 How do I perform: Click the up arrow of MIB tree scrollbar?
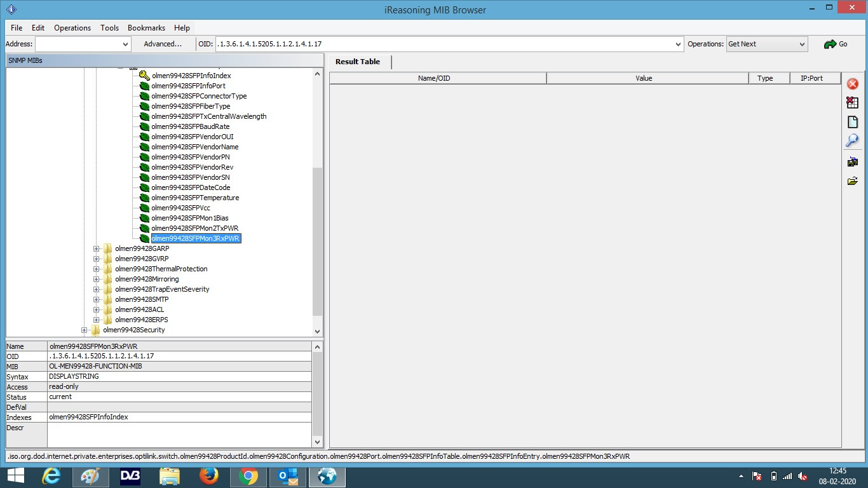pyautogui.click(x=318, y=74)
